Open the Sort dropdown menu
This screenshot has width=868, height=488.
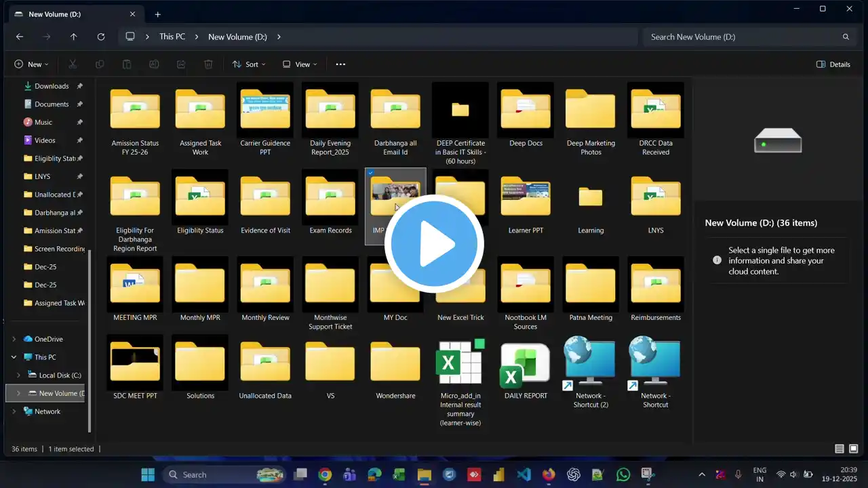(249, 64)
